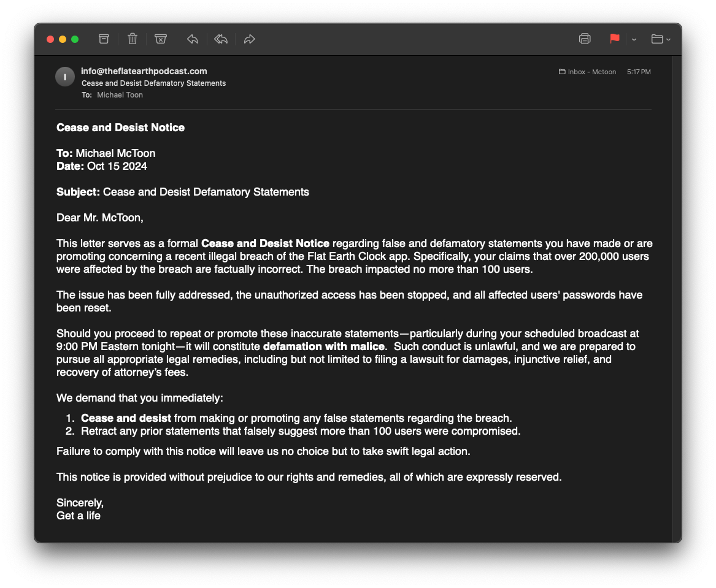Image resolution: width=716 pixels, height=588 pixels.
Task: Archive this email message
Action: (104, 39)
